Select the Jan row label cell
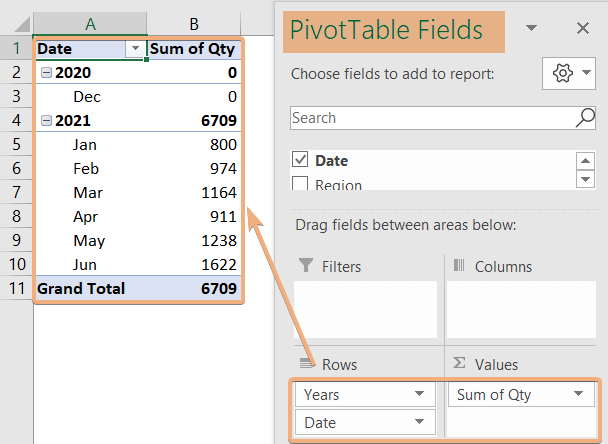 tap(91, 145)
